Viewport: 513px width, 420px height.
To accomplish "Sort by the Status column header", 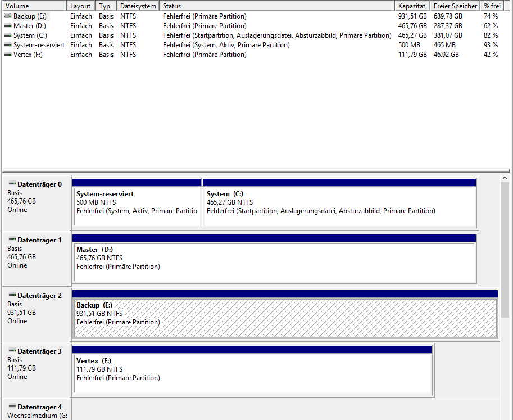I will point(277,6).
